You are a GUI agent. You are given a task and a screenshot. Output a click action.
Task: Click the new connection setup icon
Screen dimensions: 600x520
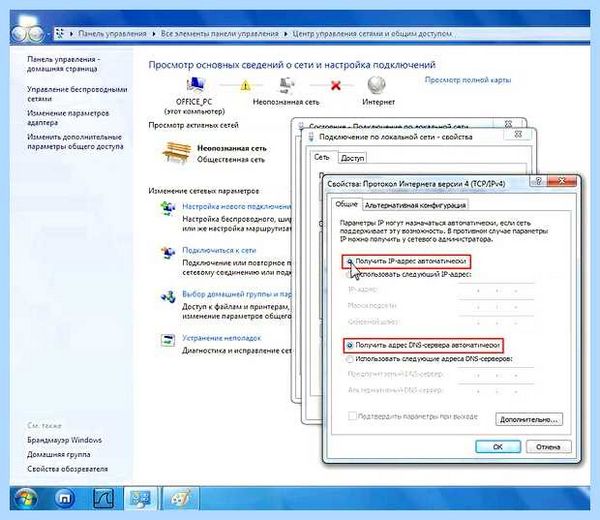[x=168, y=208]
